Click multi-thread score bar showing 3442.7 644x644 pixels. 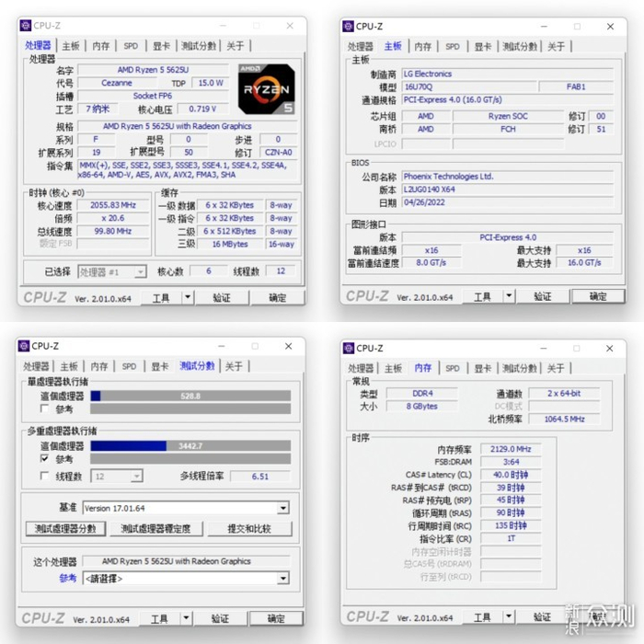(x=190, y=445)
